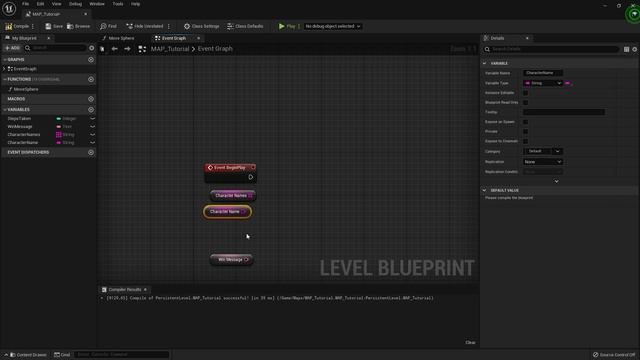
Task: Add event dispatcher with plus icon
Action: [91, 152]
